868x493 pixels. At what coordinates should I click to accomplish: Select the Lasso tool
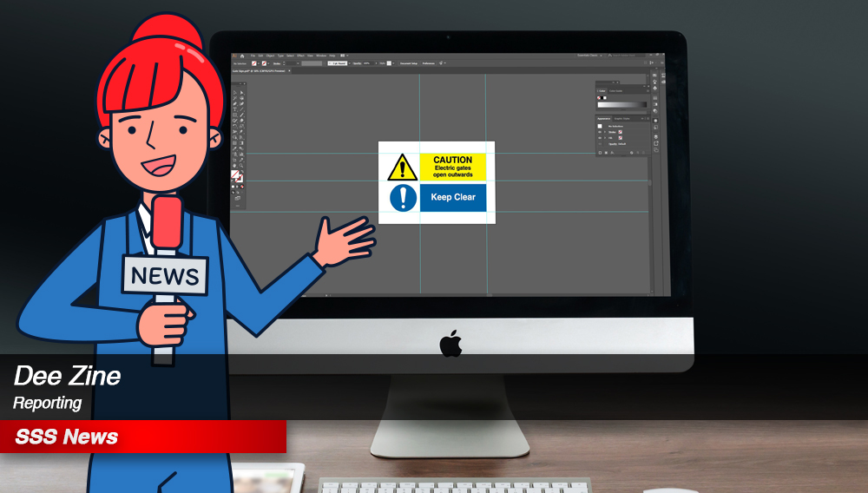(x=241, y=98)
